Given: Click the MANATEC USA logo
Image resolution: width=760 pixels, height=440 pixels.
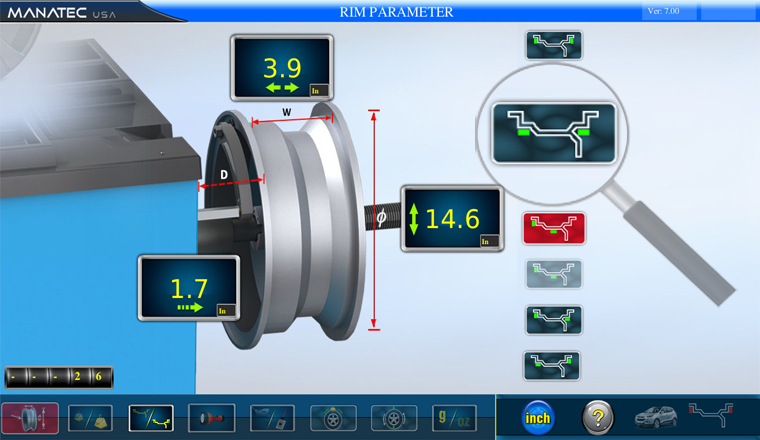Looking at the screenshot, I should click(x=62, y=13).
